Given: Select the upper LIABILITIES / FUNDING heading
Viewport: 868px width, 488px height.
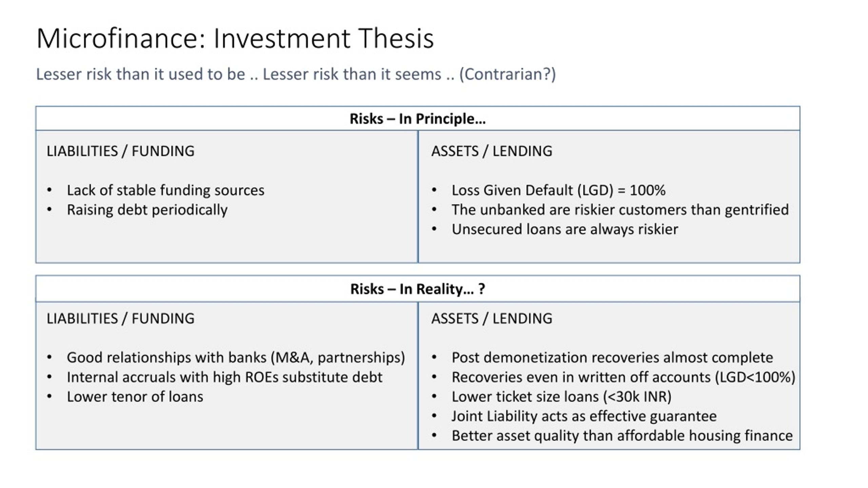Looking at the screenshot, I should 120,151.
